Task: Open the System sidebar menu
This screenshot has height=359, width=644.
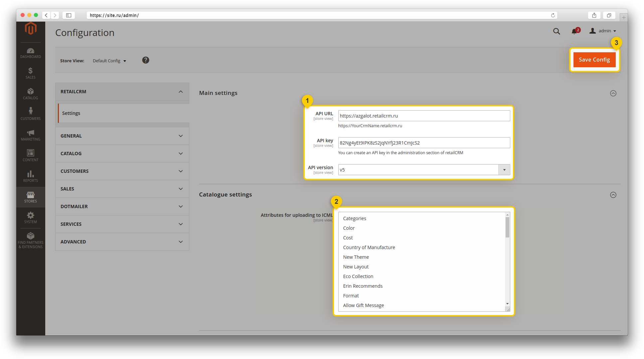Action: [x=31, y=217]
